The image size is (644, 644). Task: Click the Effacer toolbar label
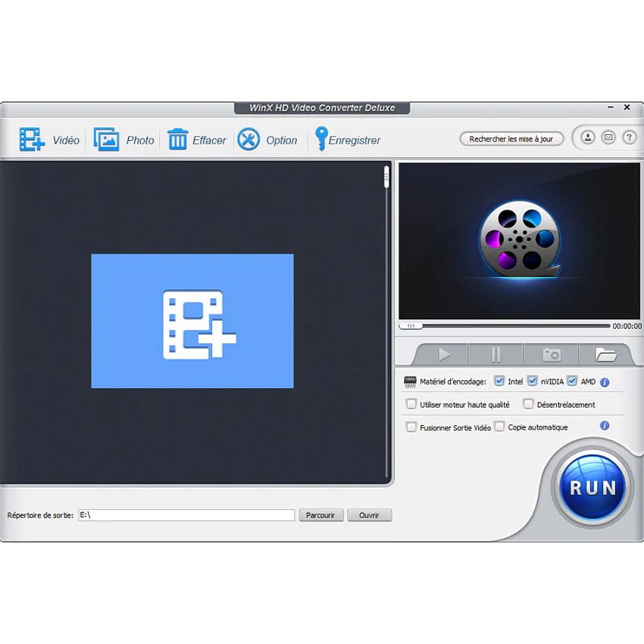[x=209, y=140]
